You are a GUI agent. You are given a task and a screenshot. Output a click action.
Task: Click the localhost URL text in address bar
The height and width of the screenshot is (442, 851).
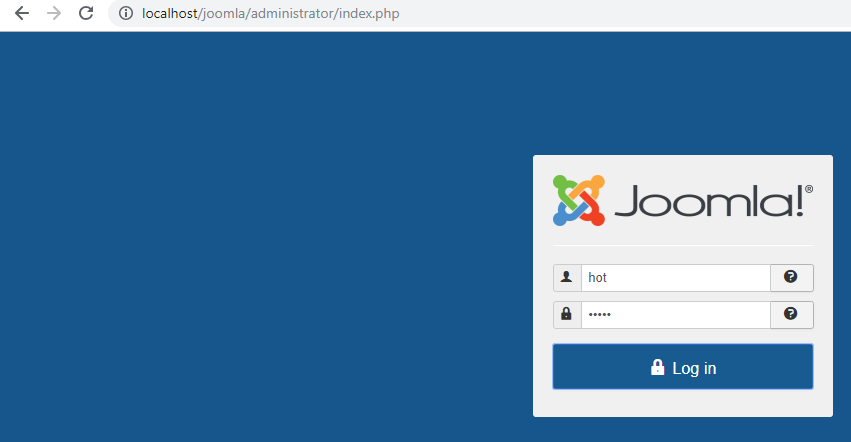pyautogui.click(x=262, y=14)
